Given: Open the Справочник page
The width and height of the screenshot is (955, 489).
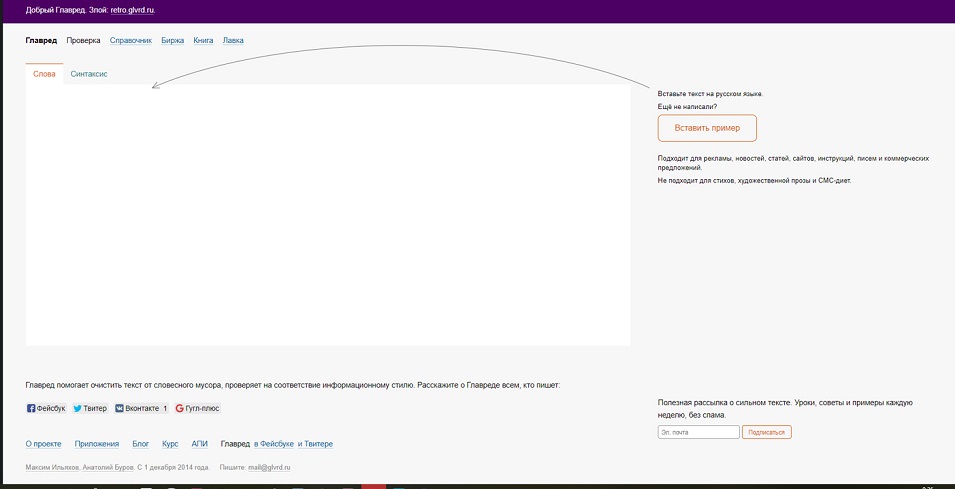Looking at the screenshot, I should [131, 41].
